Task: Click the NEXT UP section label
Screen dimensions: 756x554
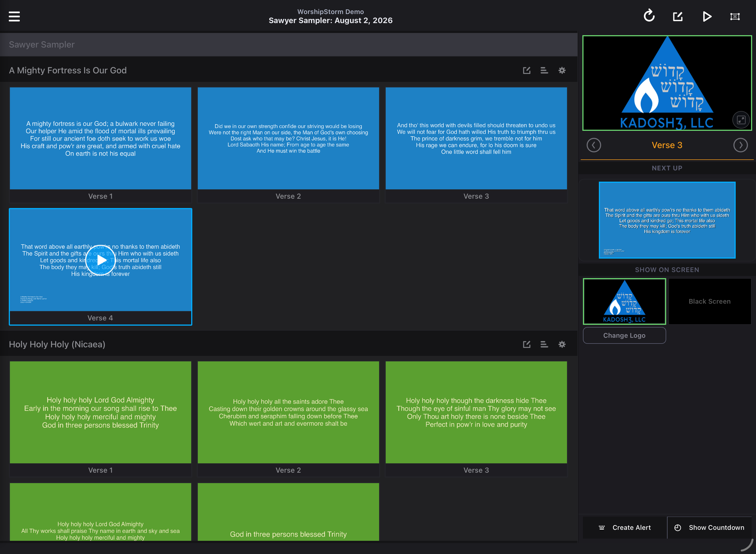Action: [x=667, y=168]
